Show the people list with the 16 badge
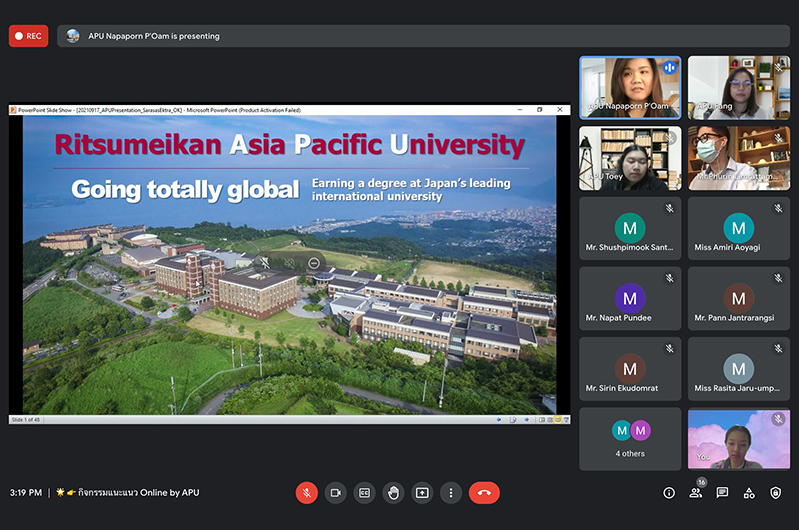 click(x=696, y=493)
